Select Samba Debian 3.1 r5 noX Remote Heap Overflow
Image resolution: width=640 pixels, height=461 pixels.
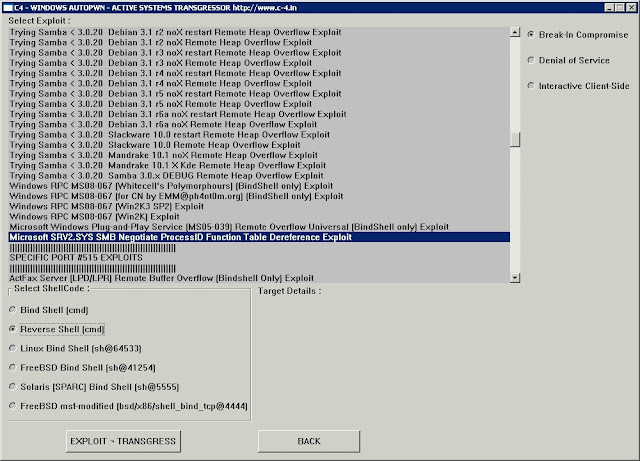(259, 104)
